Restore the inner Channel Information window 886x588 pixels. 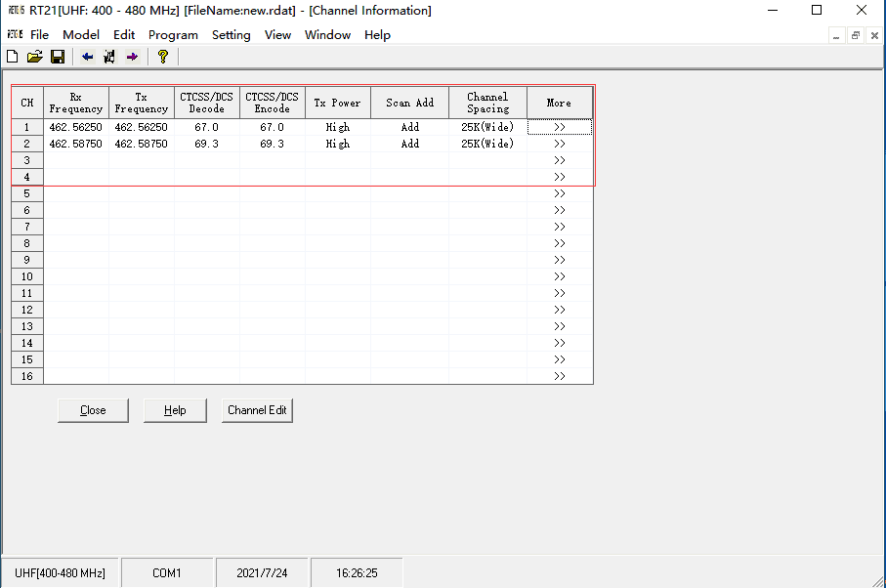coord(856,35)
